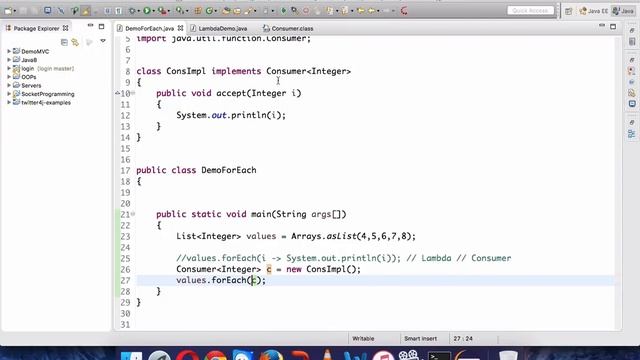640x360 pixels.
Task: Open VLC from the Dock
Action: click(327, 354)
